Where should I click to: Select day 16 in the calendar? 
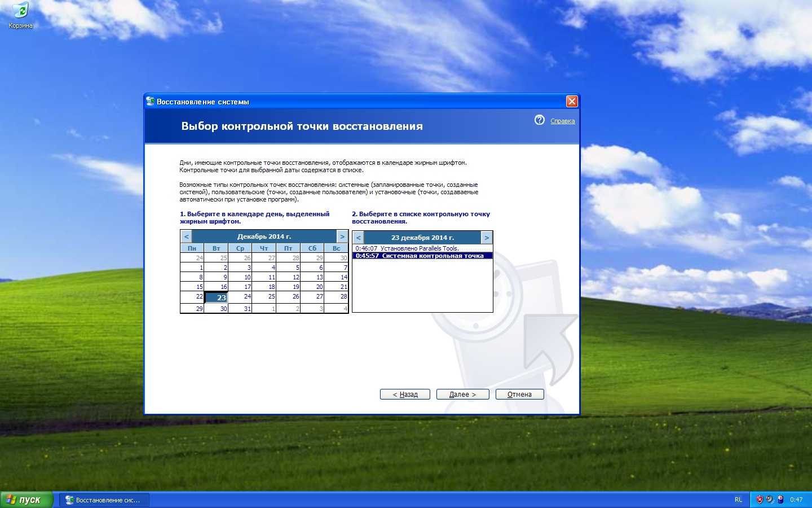(x=216, y=287)
